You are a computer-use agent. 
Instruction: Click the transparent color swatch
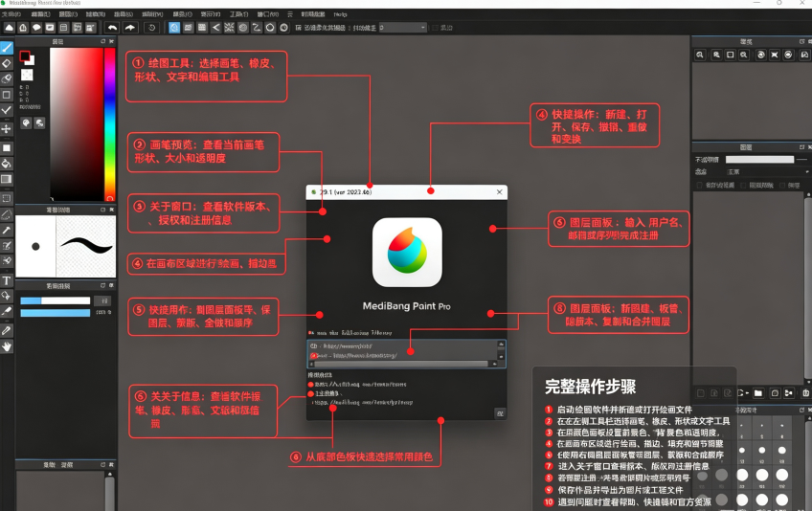pyautogui.click(x=27, y=75)
